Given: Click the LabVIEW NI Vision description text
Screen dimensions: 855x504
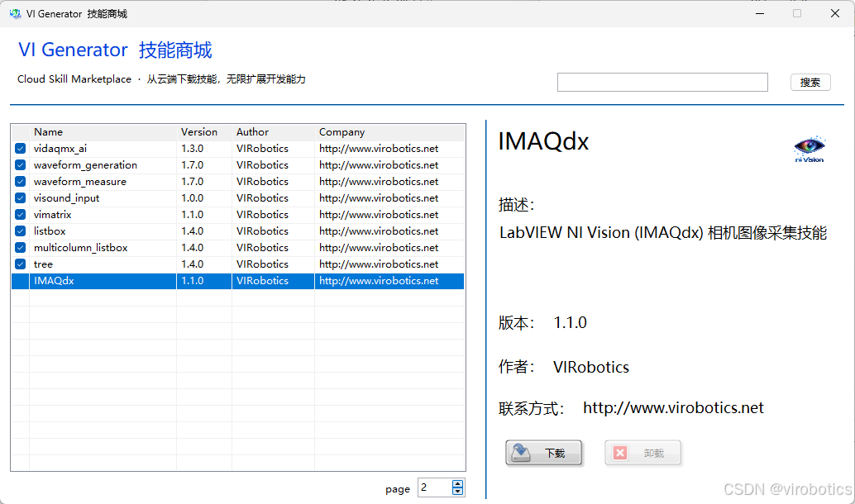Looking at the screenshot, I should pyautogui.click(x=663, y=233).
